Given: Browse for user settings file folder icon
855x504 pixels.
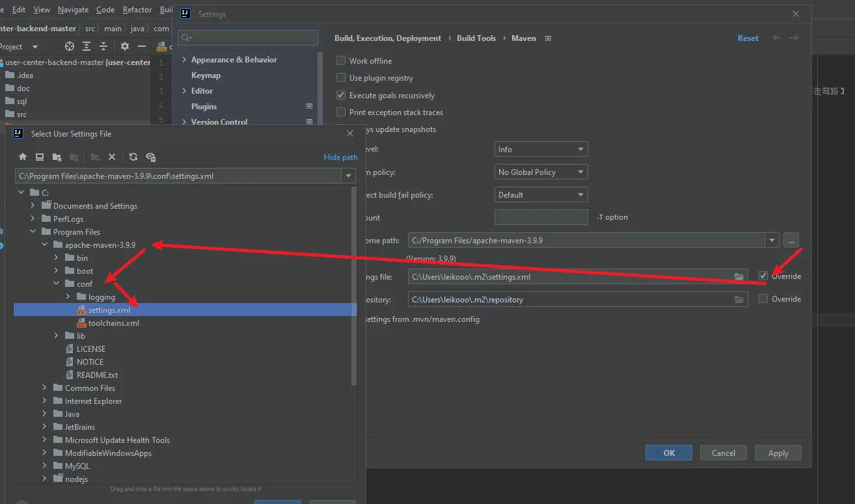Looking at the screenshot, I should 739,276.
